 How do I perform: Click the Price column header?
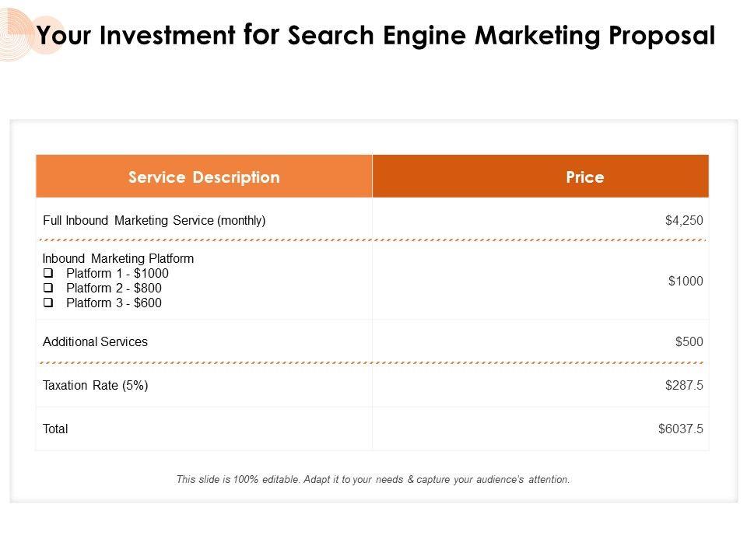pos(585,177)
